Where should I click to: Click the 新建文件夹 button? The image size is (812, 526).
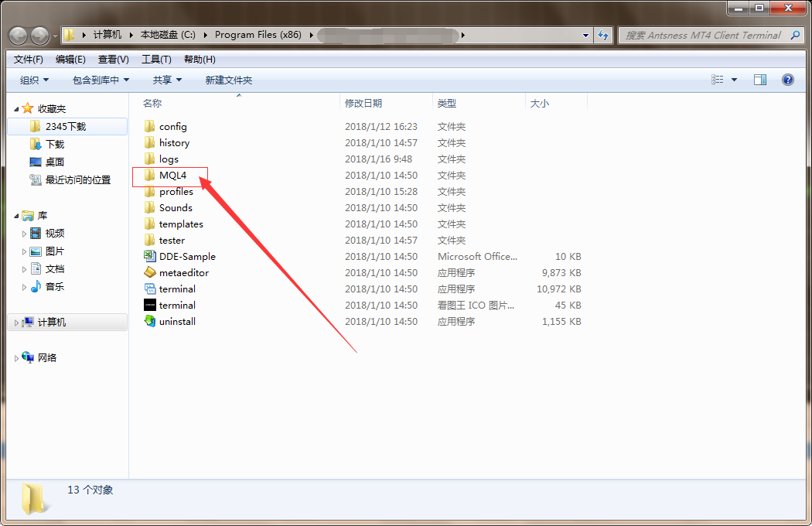(228, 80)
